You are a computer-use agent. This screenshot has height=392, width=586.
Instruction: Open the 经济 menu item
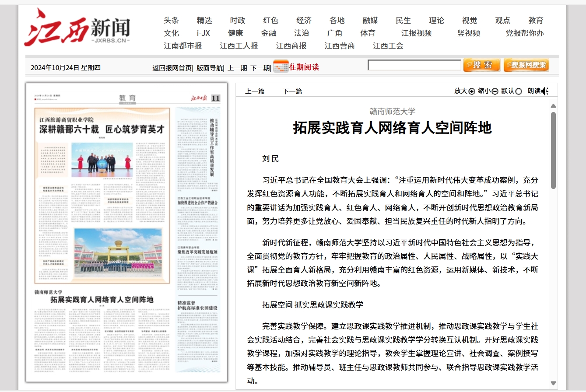304,20
